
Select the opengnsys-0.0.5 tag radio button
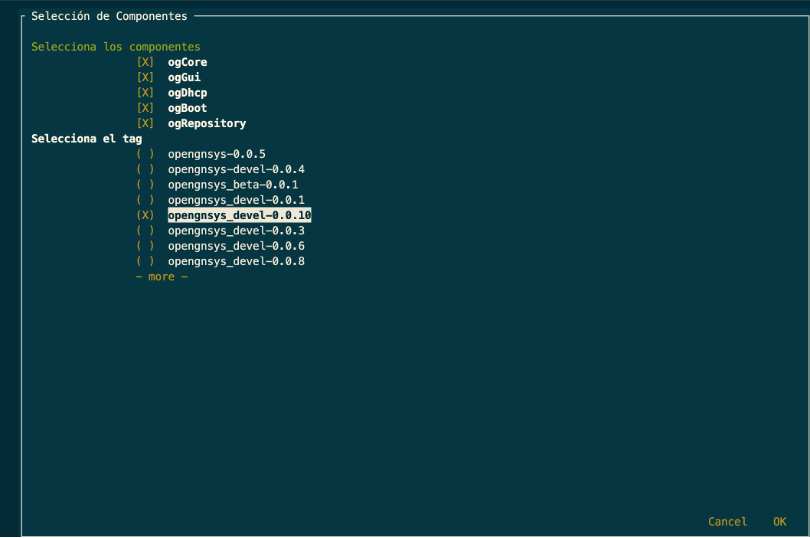tap(145, 154)
